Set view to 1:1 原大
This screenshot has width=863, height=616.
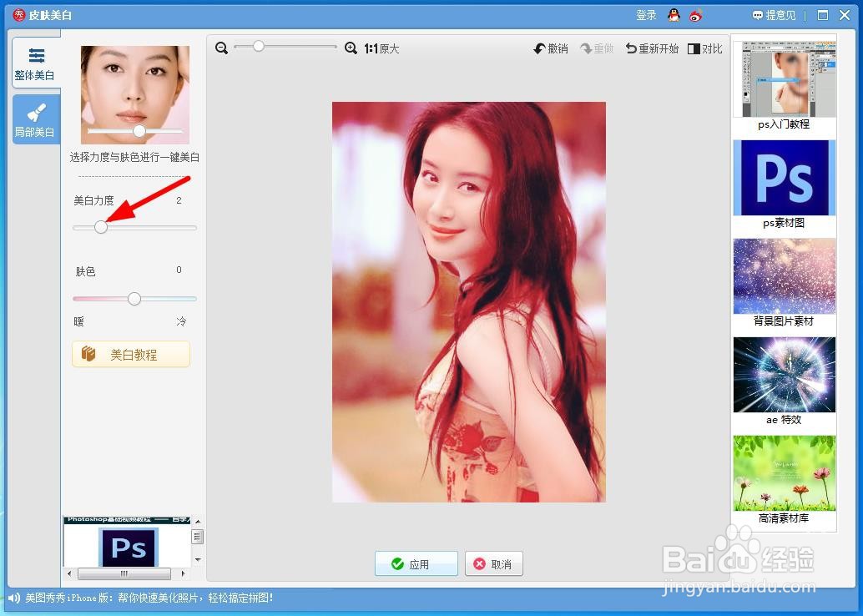(x=381, y=48)
